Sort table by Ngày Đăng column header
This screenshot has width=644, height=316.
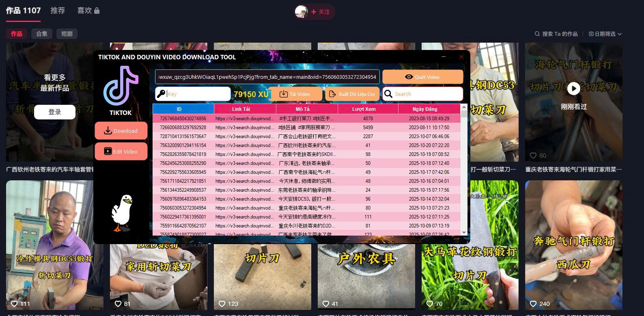pyautogui.click(x=425, y=109)
